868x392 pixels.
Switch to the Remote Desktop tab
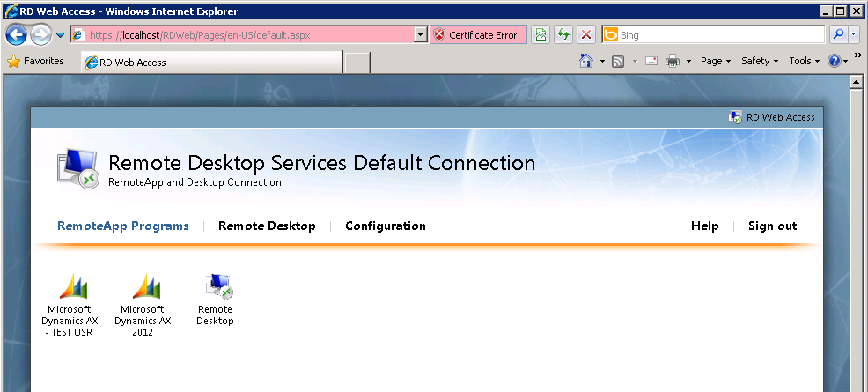(267, 226)
